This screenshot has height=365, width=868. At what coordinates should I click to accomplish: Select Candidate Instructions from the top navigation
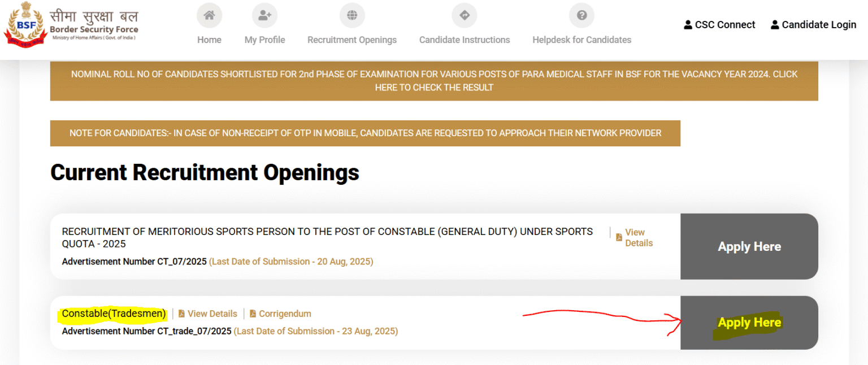coord(464,40)
